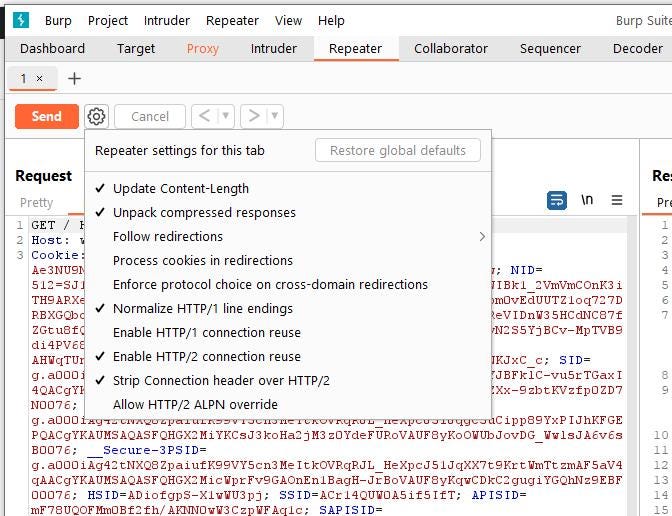Click the SAPISID cookie name text
The width and height of the screenshot is (672, 516).
pyautogui.click(x=347, y=510)
